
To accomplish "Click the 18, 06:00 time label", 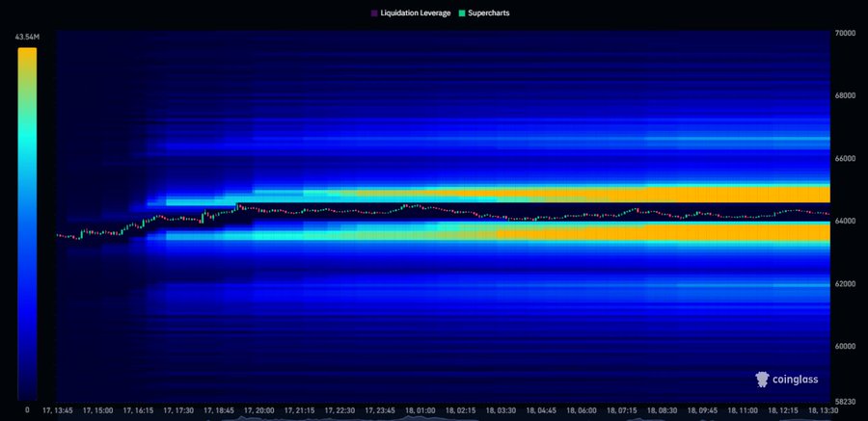I will click(x=582, y=410).
